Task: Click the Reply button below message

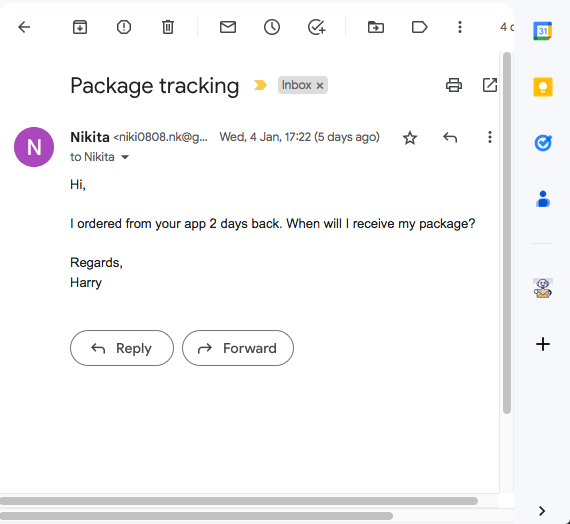Action: point(122,348)
